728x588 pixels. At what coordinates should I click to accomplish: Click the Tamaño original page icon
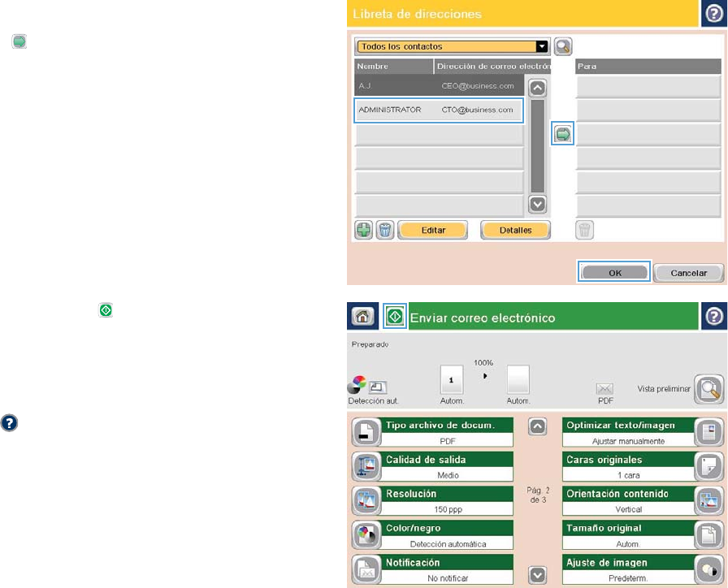pos(709,535)
